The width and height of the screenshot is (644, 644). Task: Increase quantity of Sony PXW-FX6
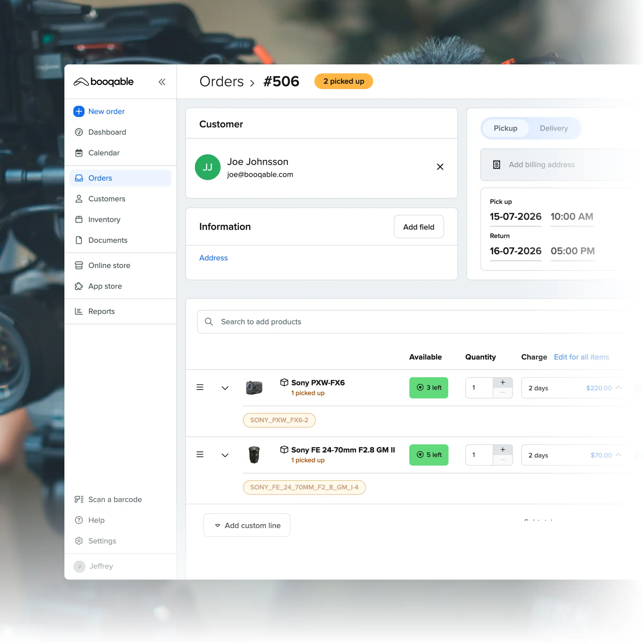point(503,382)
